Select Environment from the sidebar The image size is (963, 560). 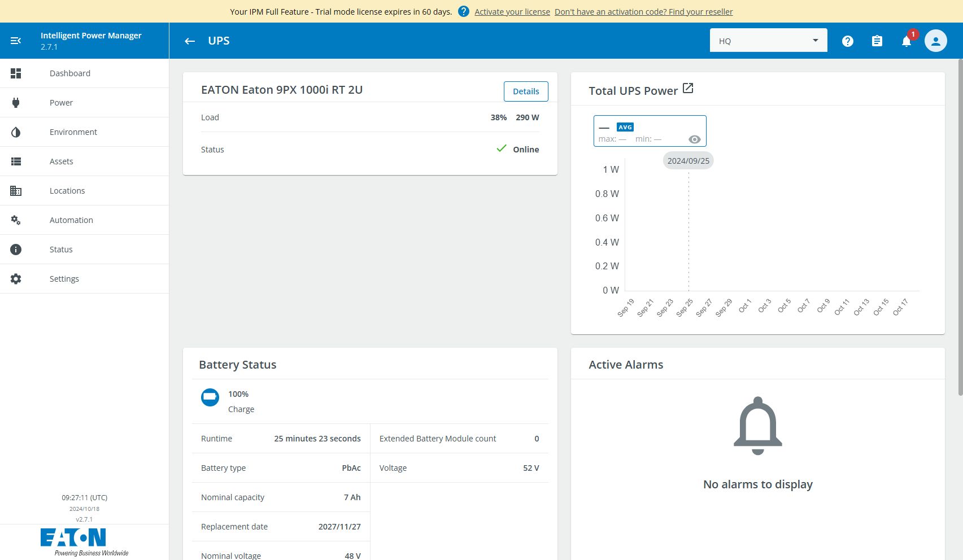pos(73,132)
